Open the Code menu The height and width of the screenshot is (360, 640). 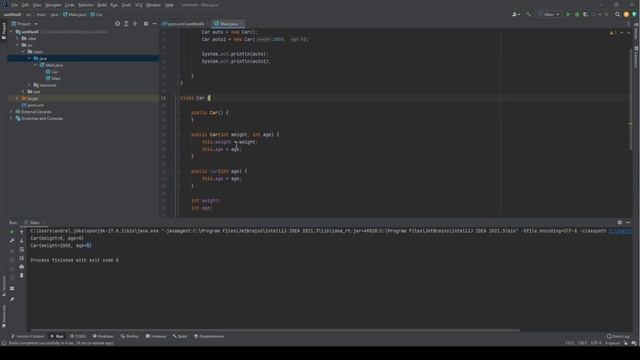pos(70,5)
